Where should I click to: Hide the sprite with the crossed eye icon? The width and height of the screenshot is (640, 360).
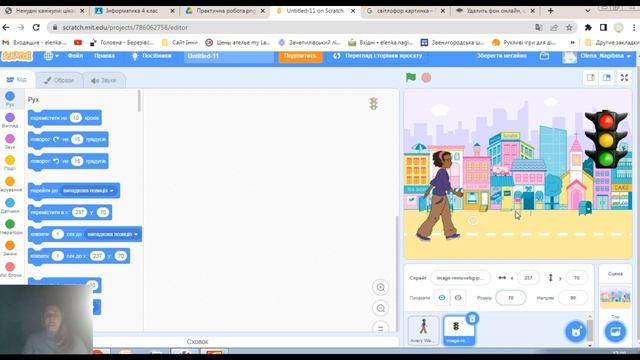click(x=458, y=298)
